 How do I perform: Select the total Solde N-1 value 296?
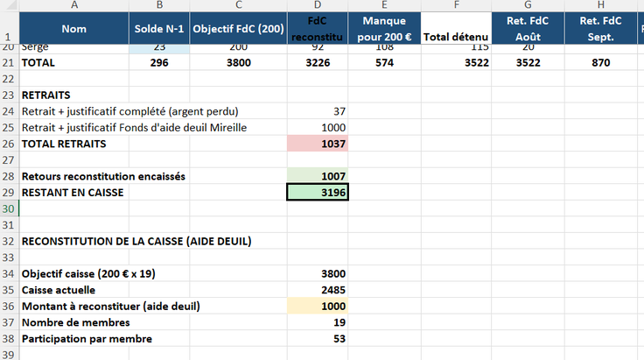click(159, 63)
